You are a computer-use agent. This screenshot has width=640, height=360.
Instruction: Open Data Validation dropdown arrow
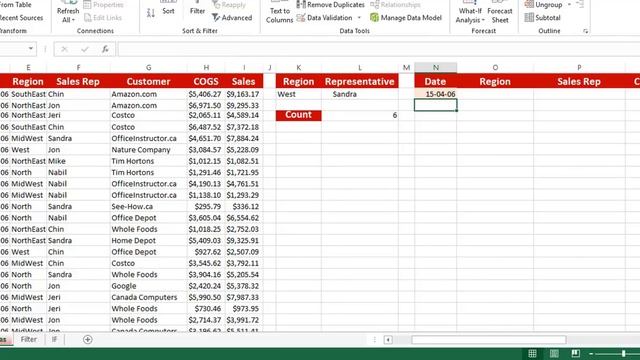359,18
